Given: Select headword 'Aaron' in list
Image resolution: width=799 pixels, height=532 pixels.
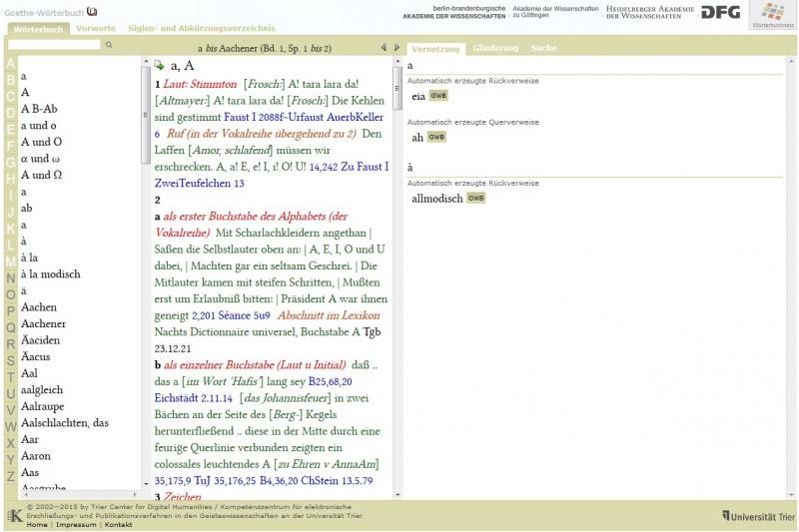Looking at the screenshot, I should [36, 455].
